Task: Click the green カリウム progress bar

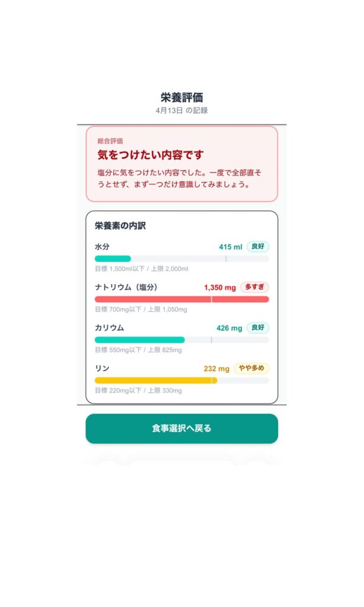Action: click(181, 340)
